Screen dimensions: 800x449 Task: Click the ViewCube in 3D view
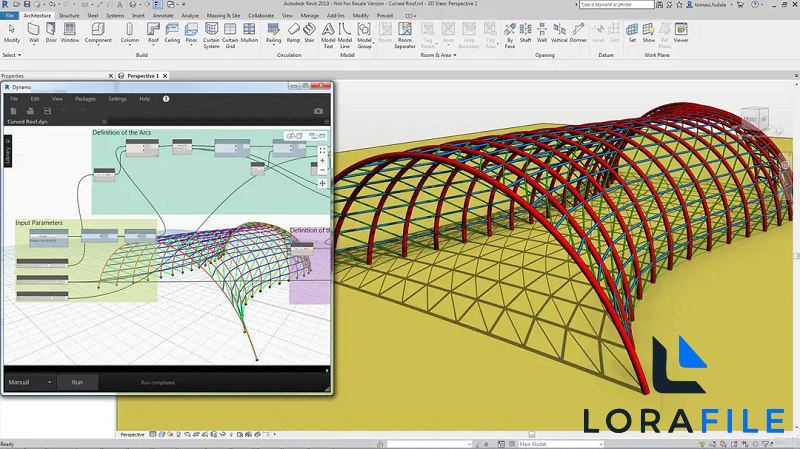click(755, 119)
